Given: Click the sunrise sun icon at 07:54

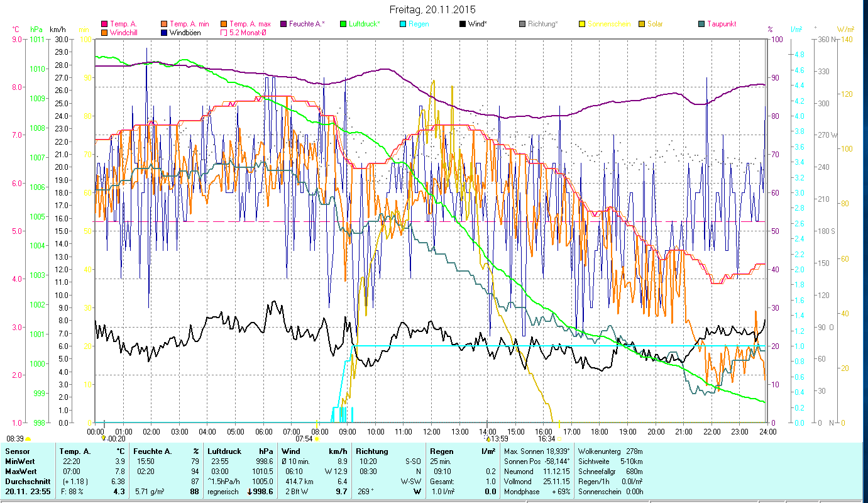Looking at the screenshot, I should tap(317, 439).
